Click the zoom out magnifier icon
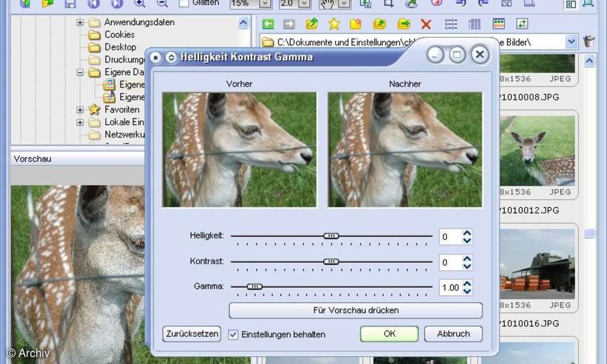The height and width of the screenshot is (364, 607). 162,4
